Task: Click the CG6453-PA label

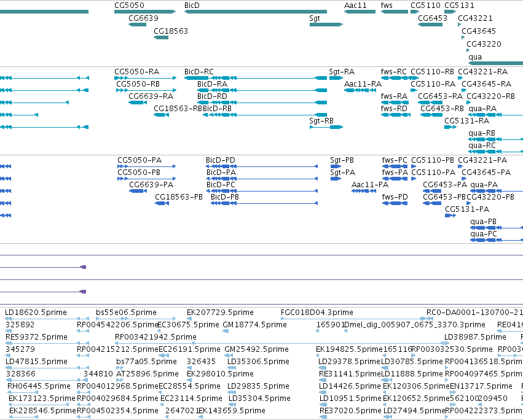Action: [445, 185]
